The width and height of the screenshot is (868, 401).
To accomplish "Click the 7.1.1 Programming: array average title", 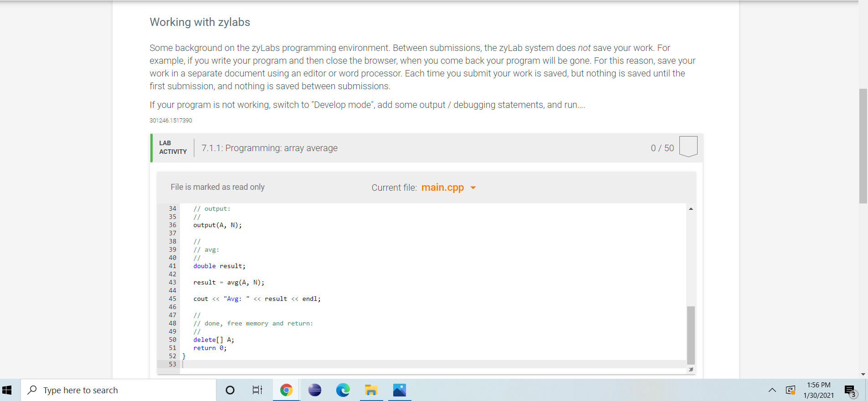I will pos(270,148).
